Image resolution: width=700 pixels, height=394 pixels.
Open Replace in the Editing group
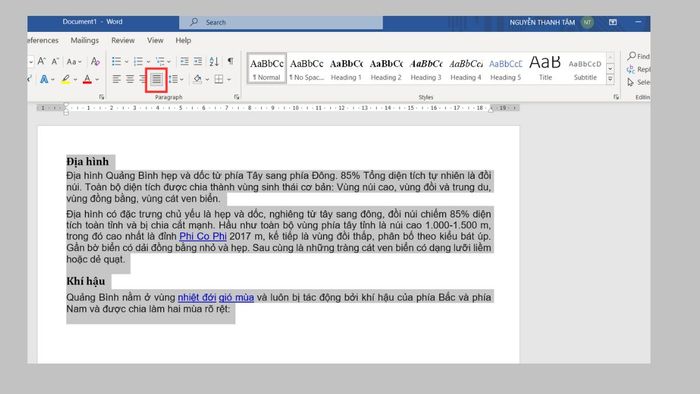pyautogui.click(x=638, y=69)
